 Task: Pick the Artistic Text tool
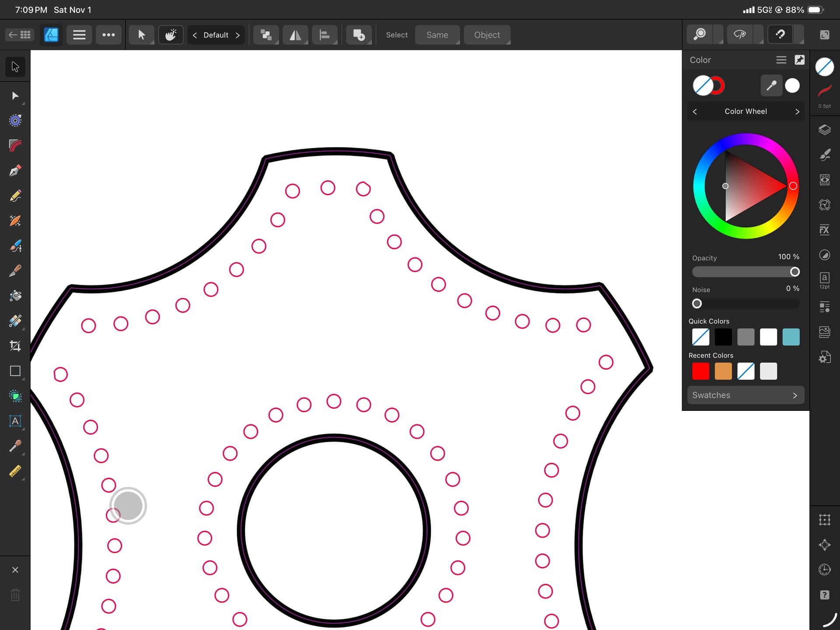click(x=15, y=421)
